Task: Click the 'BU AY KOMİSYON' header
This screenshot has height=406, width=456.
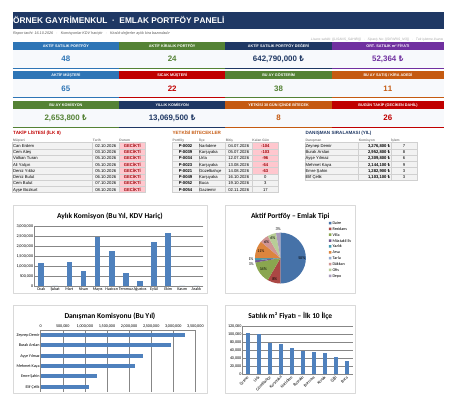Action: click(x=66, y=105)
